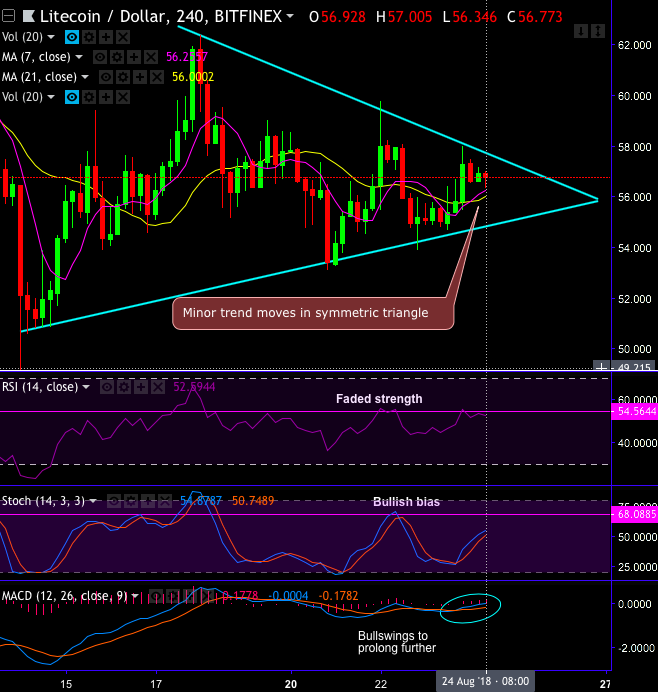
Task: Select the 'Faded strength' text annotation
Action: click(x=379, y=399)
